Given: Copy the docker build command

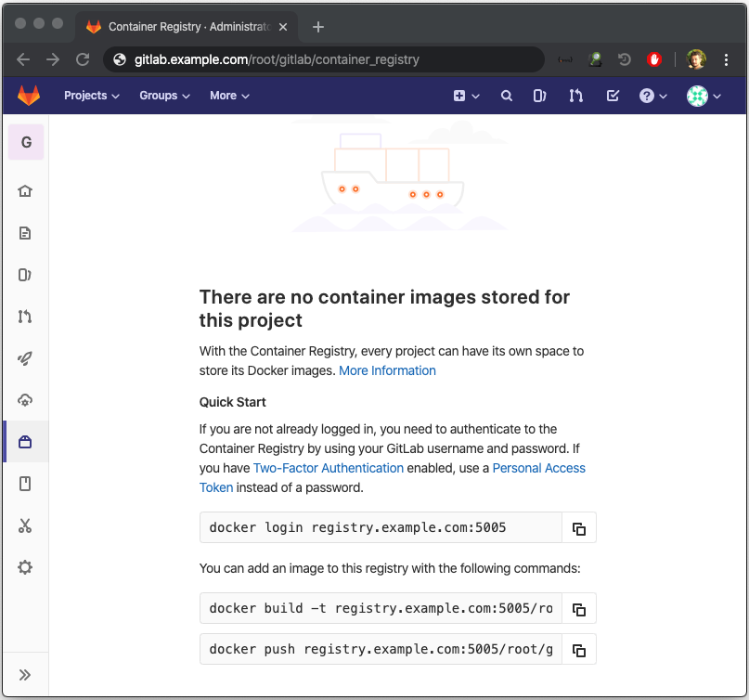Looking at the screenshot, I should tap(578, 608).
